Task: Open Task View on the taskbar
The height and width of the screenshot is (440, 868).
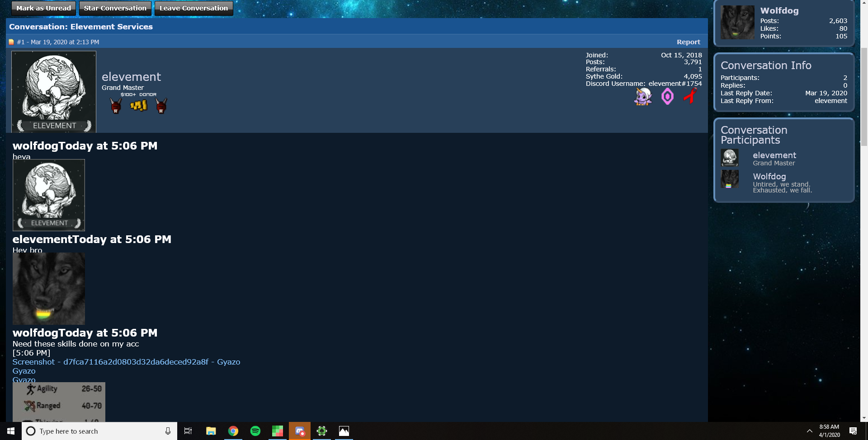Action: (188, 431)
